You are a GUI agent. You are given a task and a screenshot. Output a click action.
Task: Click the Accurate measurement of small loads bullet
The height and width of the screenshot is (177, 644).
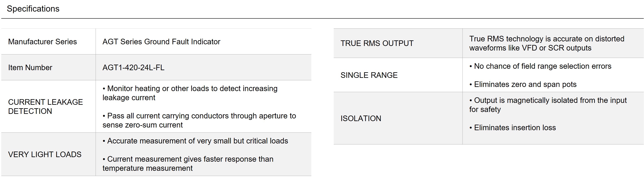pyautogui.click(x=195, y=141)
